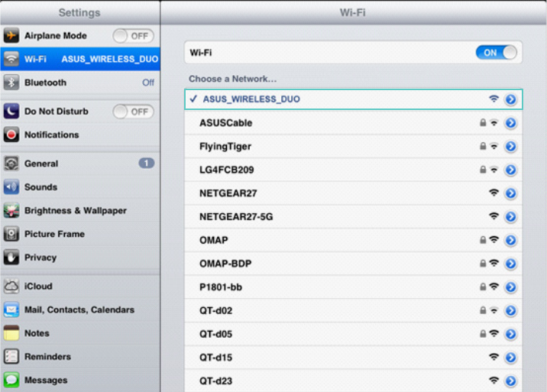
Task: Click the Privacy hand icon
Action: click(x=11, y=258)
